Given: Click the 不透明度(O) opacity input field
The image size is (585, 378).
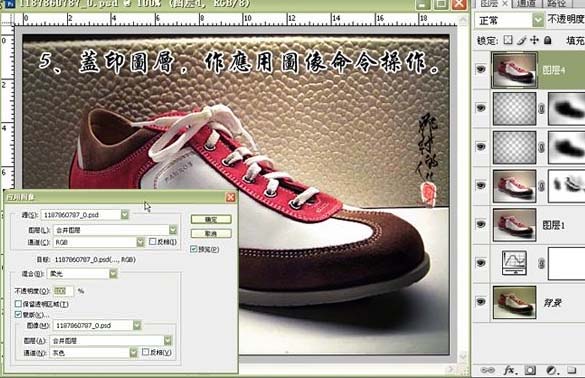Looking at the screenshot, I should 63,291.
